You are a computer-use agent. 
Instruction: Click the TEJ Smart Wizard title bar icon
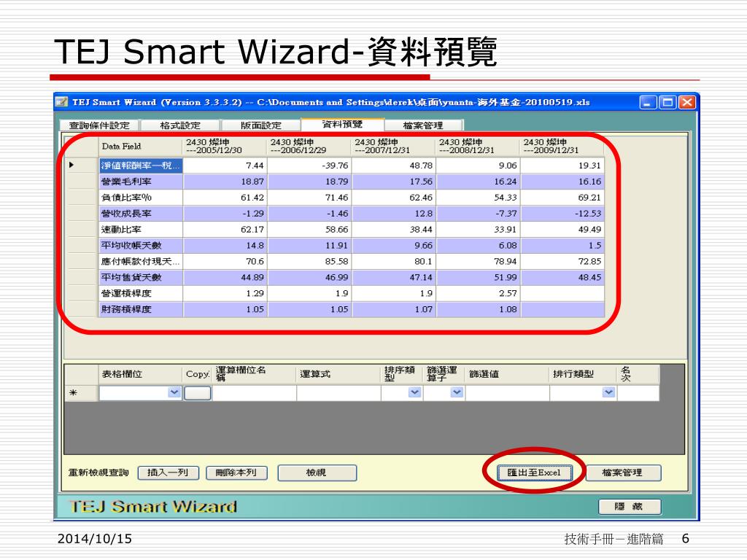point(62,102)
